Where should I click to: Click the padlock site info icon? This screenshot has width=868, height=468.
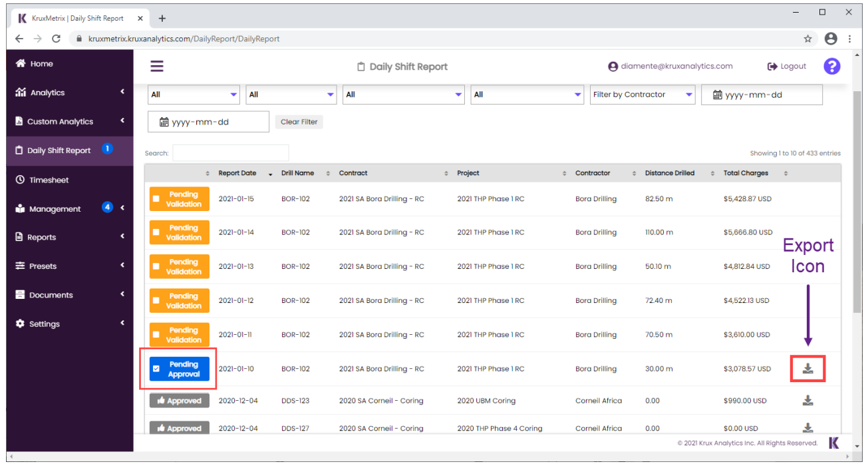pyautogui.click(x=78, y=39)
